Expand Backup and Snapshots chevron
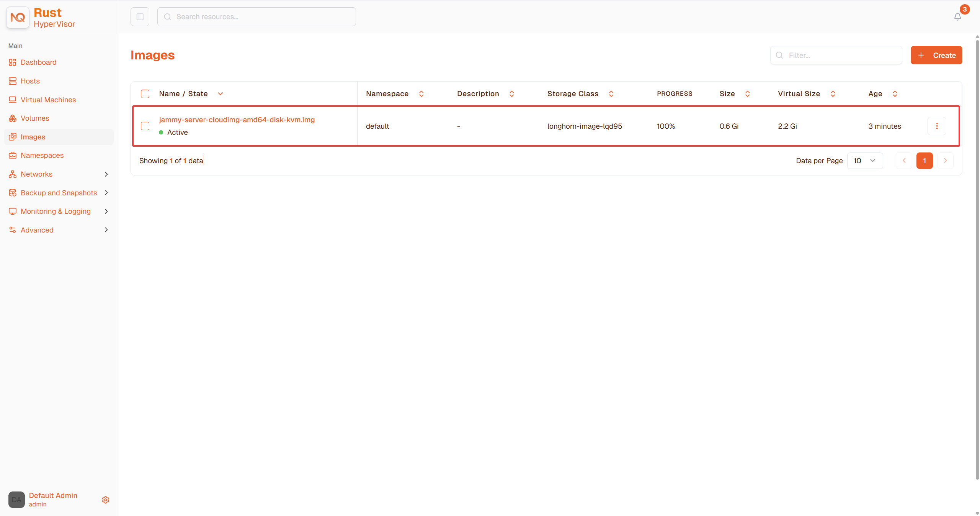 pyautogui.click(x=106, y=193)
